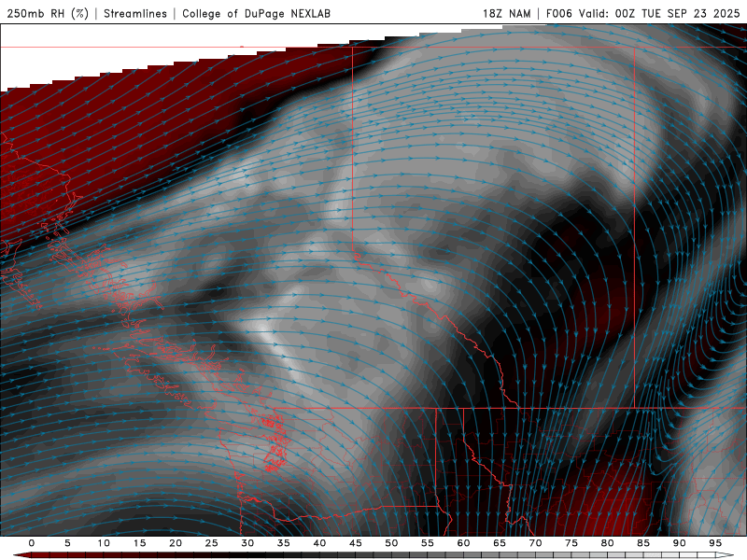Click the dark red left arrow end of colorbar
Viewport: 747px width, 560px height.
point(21,555)
